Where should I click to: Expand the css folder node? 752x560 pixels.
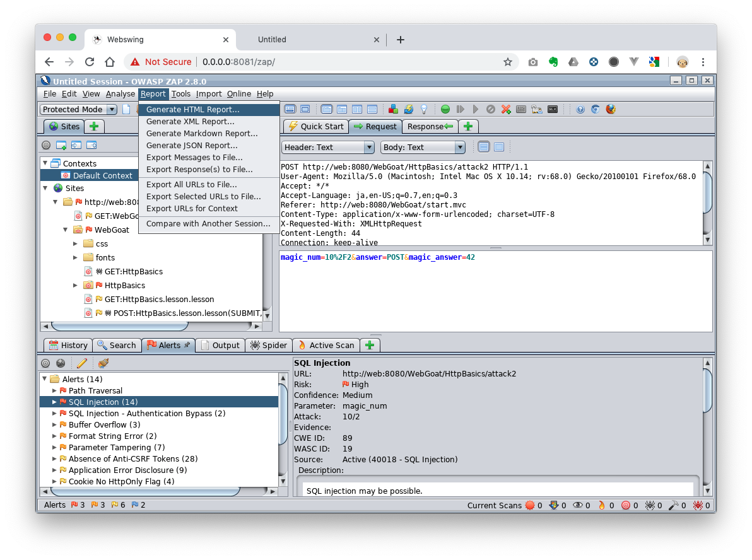[75, 243]
